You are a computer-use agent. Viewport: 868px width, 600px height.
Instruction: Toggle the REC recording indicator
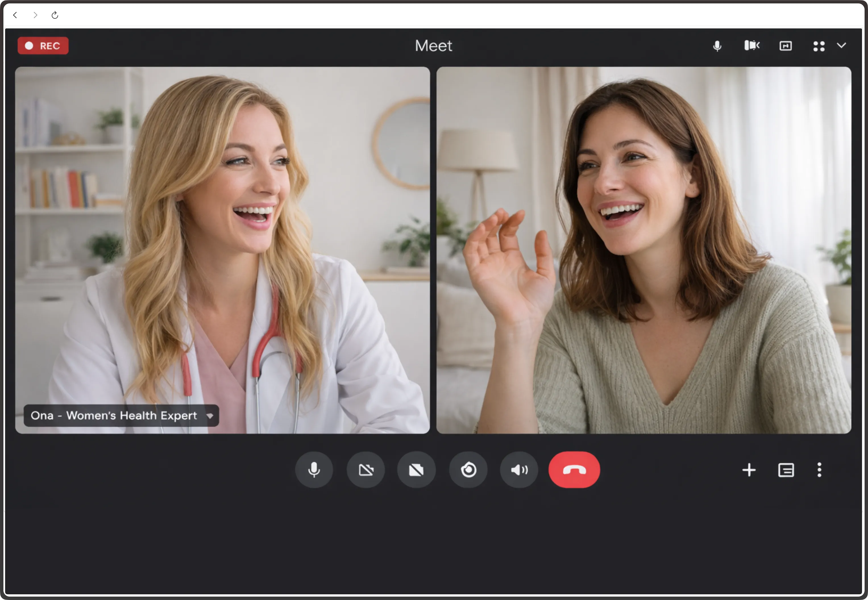43,45
